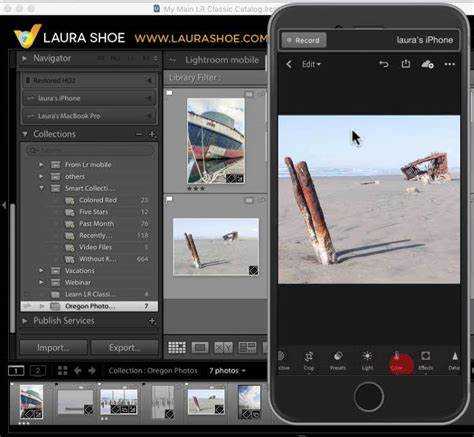Select the Colored Red smart collection
This screenshot has width=474, height=437.
97,200
